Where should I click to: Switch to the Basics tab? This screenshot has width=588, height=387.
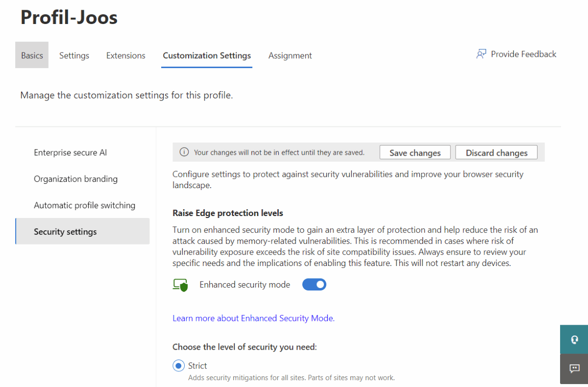point(32,55)
